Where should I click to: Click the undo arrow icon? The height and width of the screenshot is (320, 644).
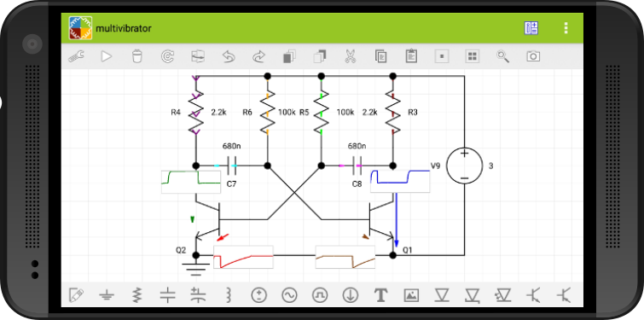[x=229, y=56]
